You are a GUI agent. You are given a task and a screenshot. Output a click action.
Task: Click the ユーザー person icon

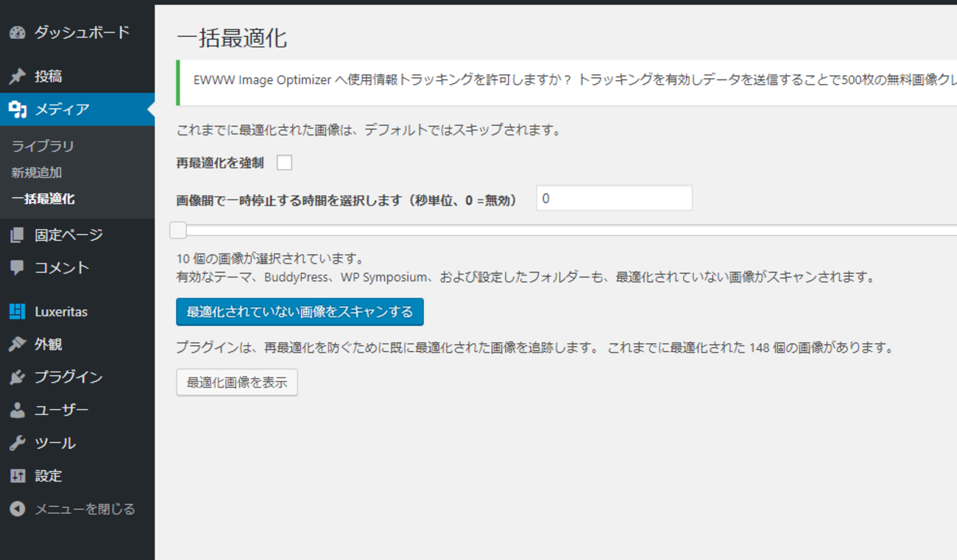tap(18, 410)
